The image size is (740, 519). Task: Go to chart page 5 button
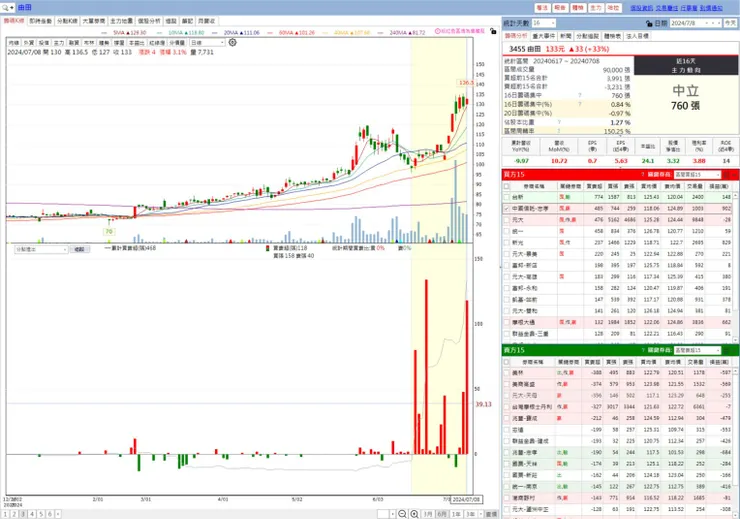tap(41, 514)
